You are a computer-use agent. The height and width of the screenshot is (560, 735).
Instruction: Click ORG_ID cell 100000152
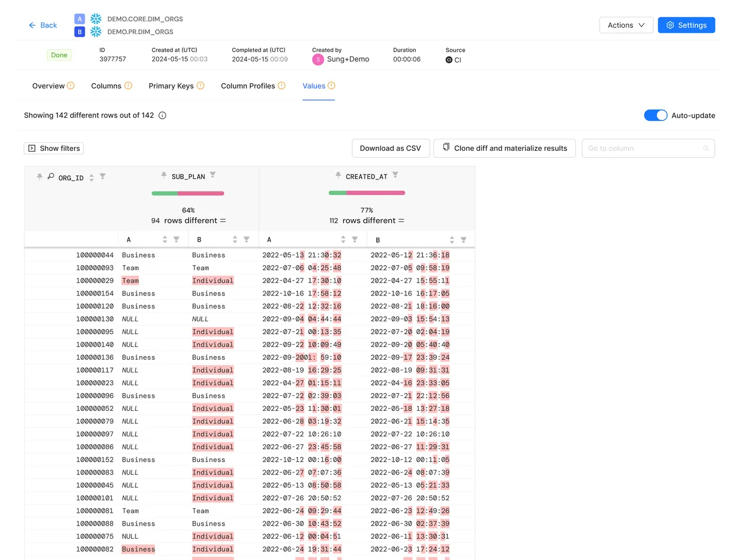(95, 460)
